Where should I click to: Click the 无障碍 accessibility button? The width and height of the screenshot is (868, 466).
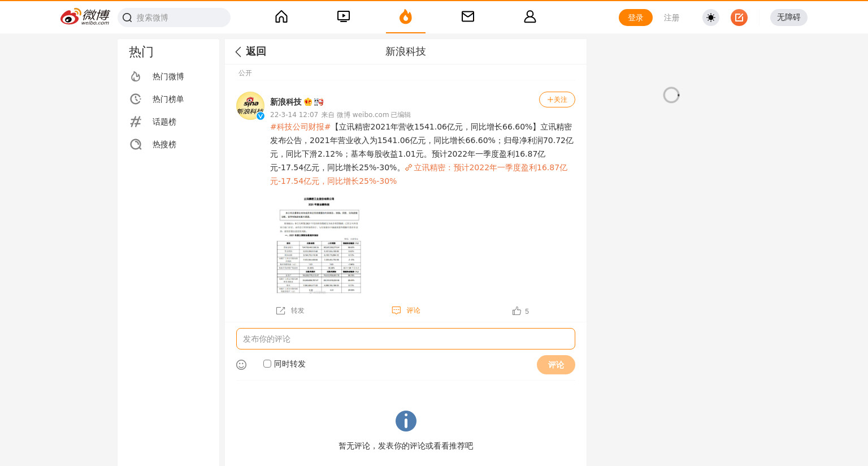pyautogui.click(x=789, y=18)
